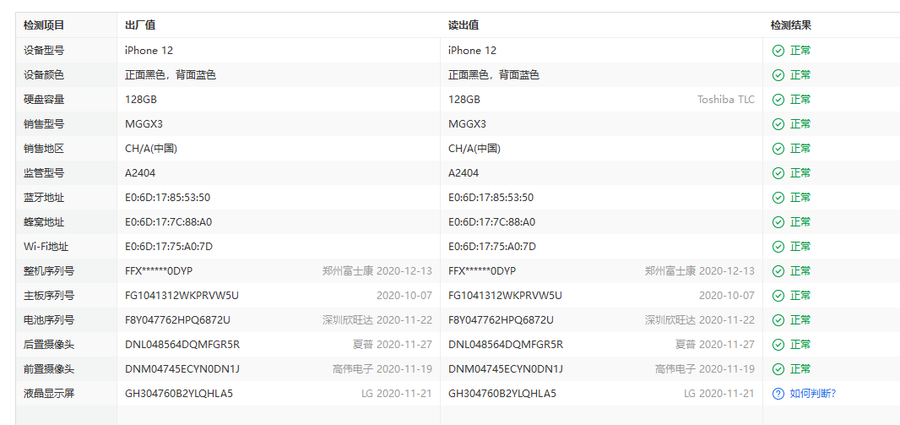Select the 电池序列号 row label
The width and height of the screenshot is (900, 425).
point(49,320)
